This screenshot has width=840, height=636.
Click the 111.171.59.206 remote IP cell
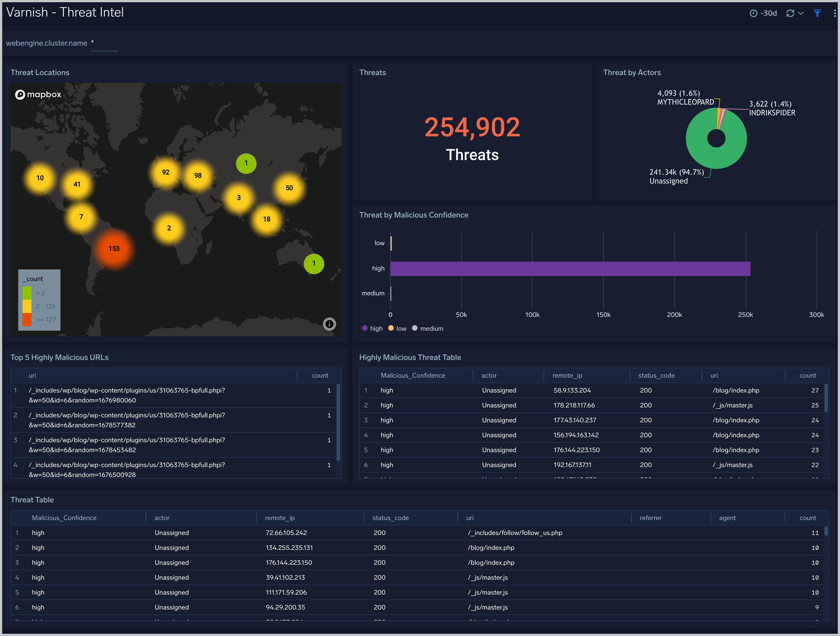286,592
